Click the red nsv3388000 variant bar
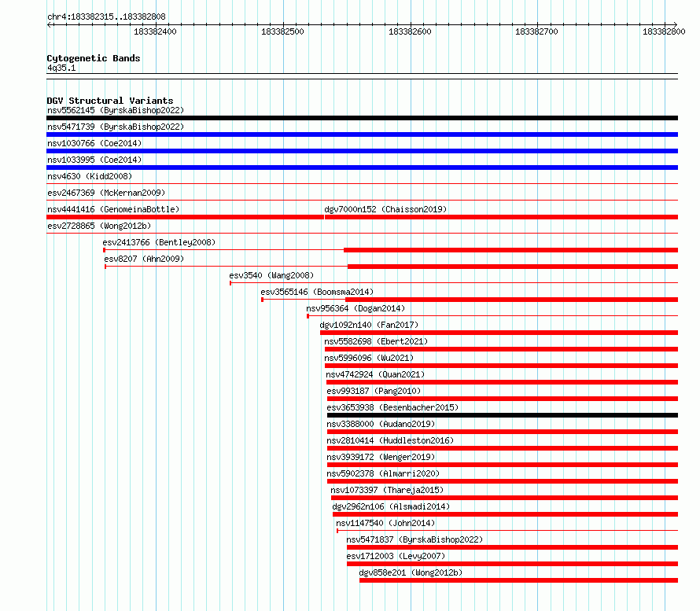This screenshot has height=611, width=700. coord(503,432)
